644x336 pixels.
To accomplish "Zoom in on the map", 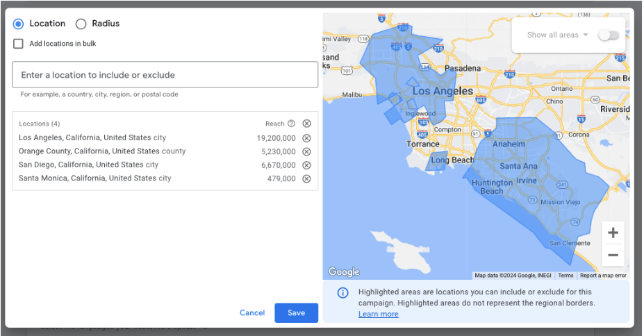I will coord(613,233).
